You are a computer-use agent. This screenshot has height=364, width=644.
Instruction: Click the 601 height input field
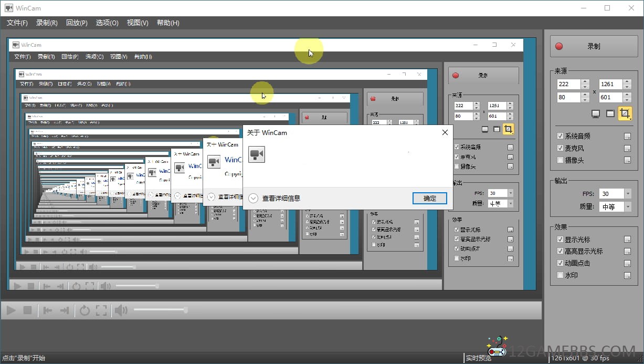pos(611,97)
